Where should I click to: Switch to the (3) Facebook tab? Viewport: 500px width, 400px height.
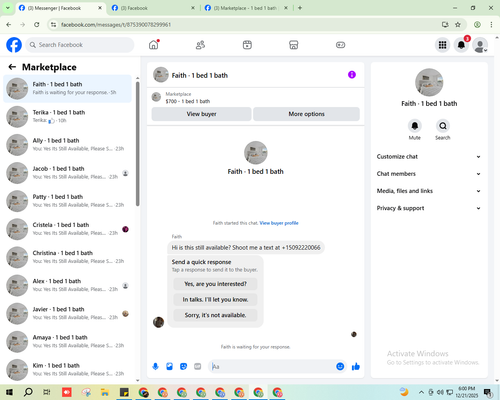point(153,8)
